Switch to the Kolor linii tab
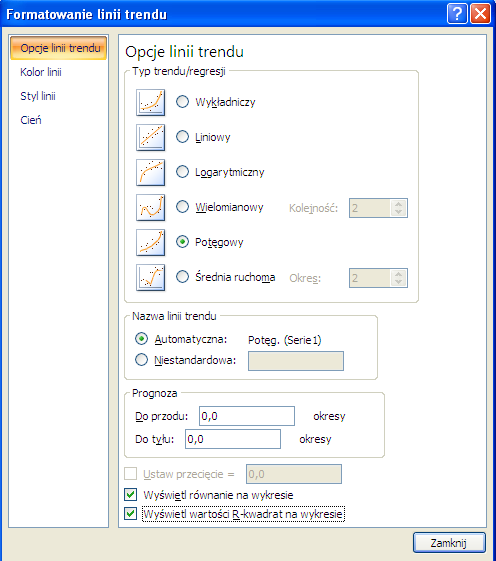Image resolution: width=496 pixels, height=561 pixels. coord(41,72)
